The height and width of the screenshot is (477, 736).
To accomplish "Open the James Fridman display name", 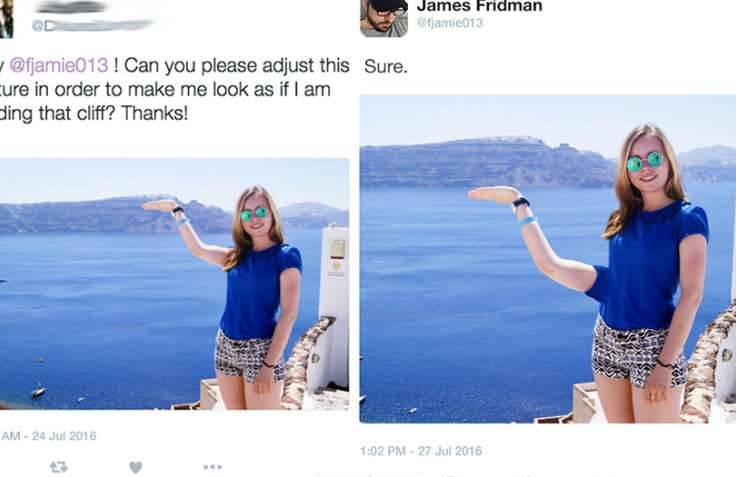I will coord(479,6).
